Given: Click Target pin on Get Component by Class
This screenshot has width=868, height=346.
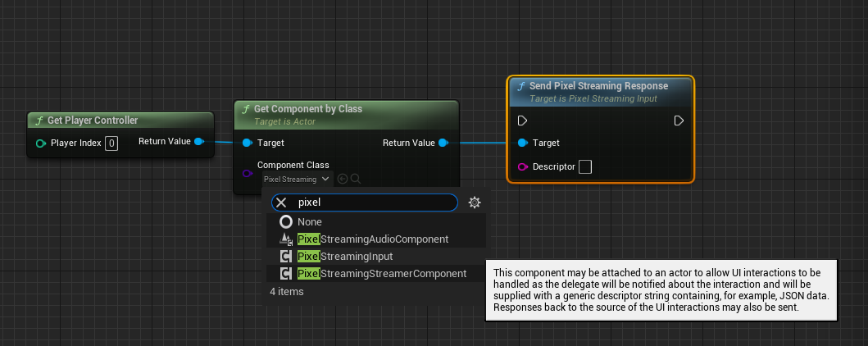Looking at the screenshot, I should [x=248, y=143].
